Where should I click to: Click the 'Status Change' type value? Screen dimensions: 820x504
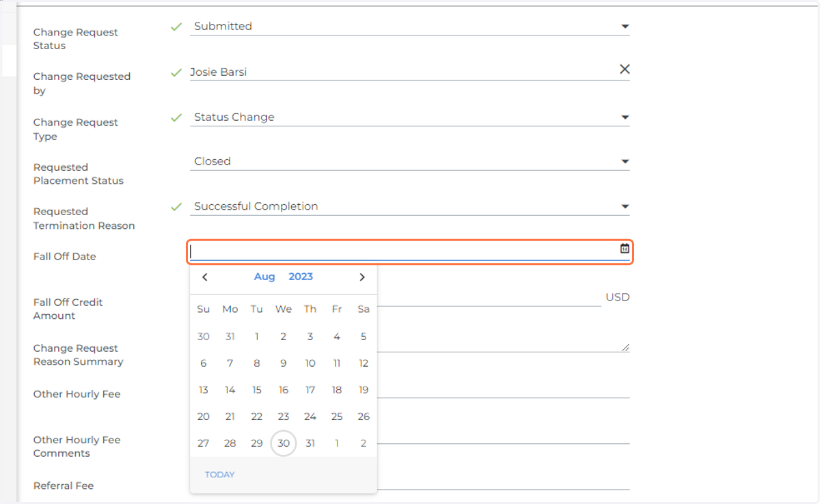pos(234,117)
